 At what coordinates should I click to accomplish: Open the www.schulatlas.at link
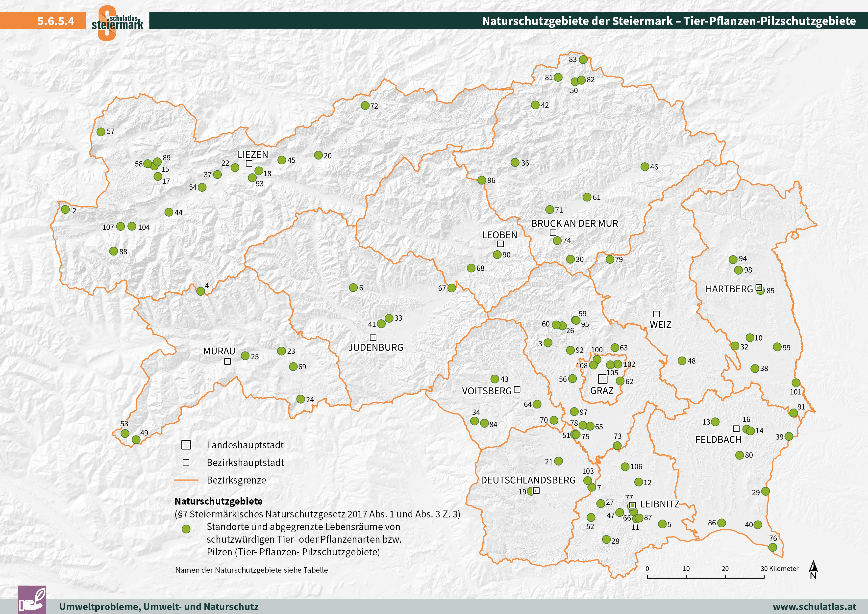point(814,606)
